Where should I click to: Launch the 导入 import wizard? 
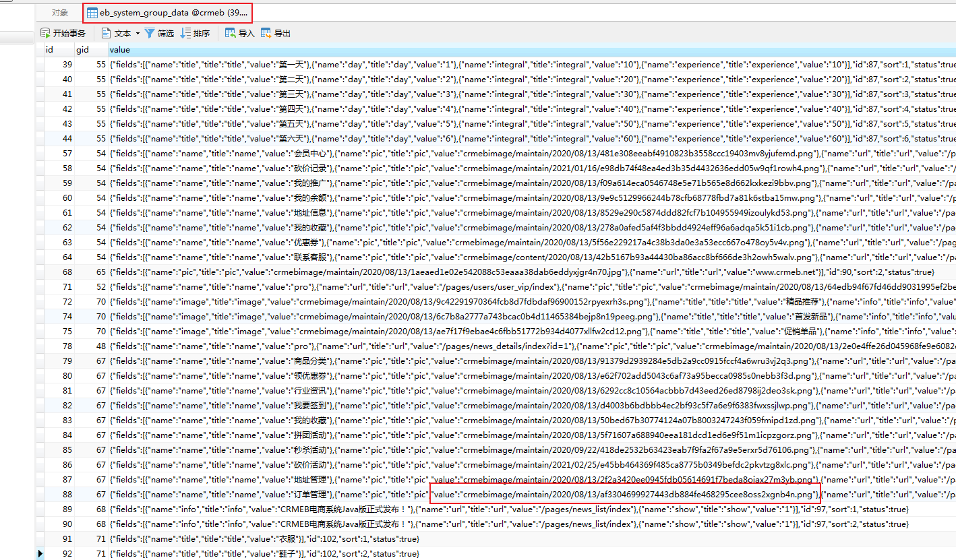(x=239, y=33)
